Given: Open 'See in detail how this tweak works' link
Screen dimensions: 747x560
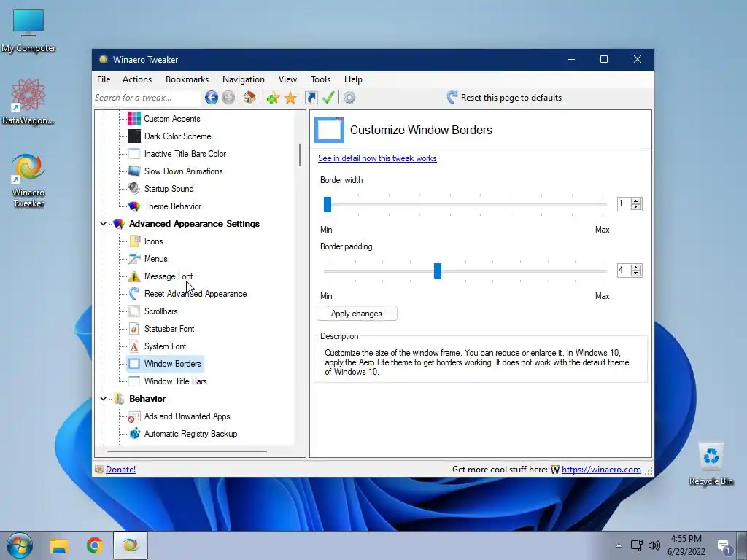Looking at the screenshot, I should click(377, 158).
